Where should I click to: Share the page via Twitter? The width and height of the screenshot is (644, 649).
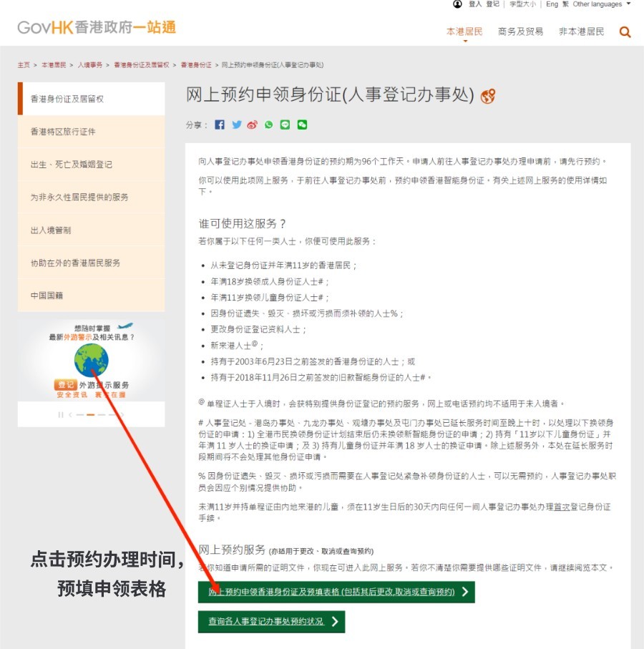(x=236, y=125)
